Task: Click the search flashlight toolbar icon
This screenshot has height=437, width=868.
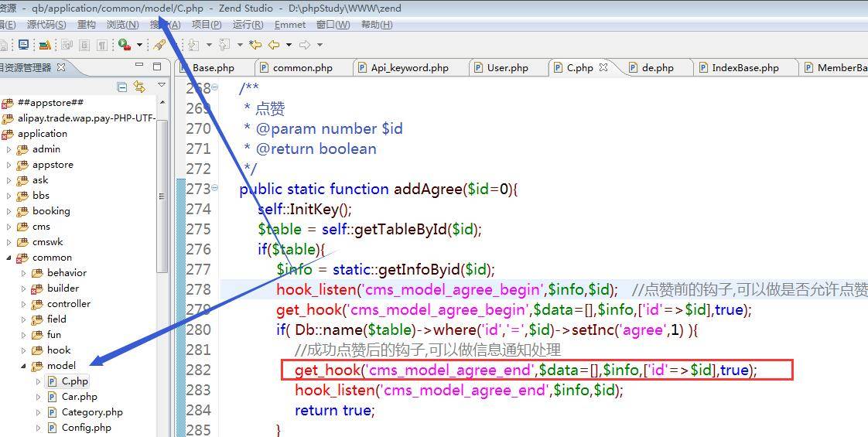Action: coord(159,45)
